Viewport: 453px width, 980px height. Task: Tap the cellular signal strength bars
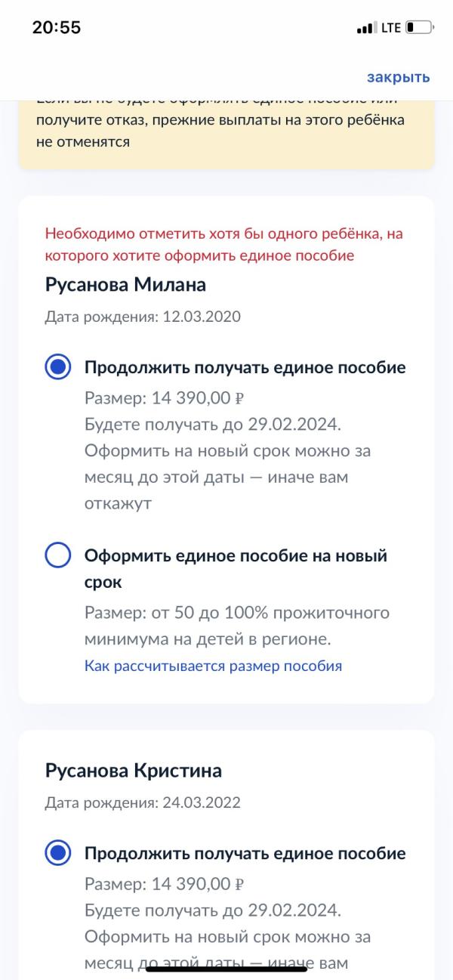pos(366,29)
